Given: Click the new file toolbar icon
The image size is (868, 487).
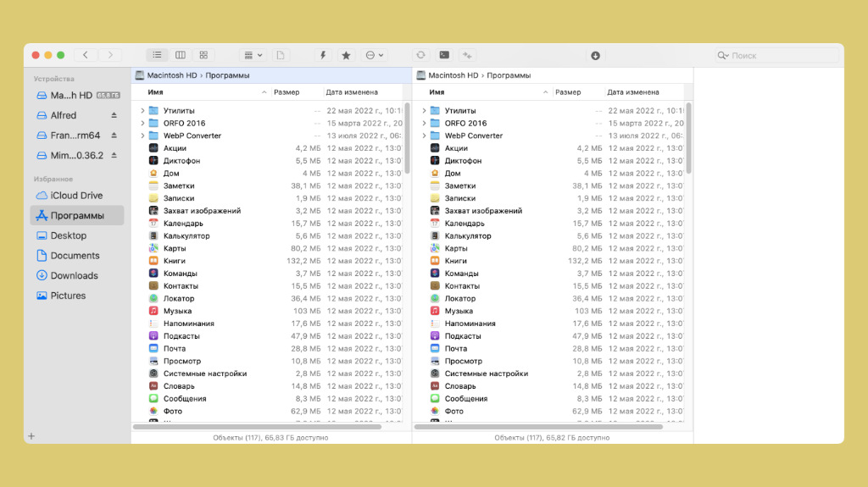Looking at the screenshot, I should coord(280,55).
